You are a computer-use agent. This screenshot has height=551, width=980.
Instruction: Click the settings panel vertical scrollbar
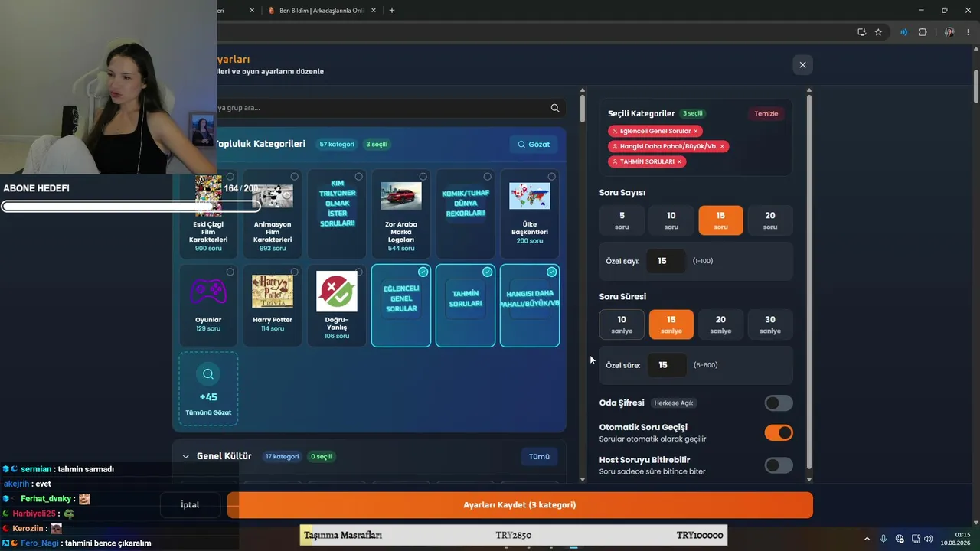808,282
